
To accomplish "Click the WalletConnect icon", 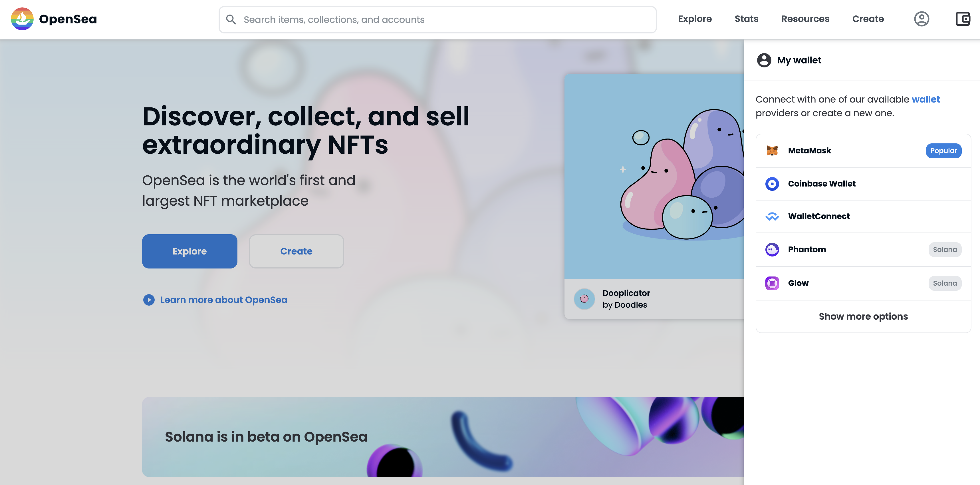I will [x=772, y=217].
